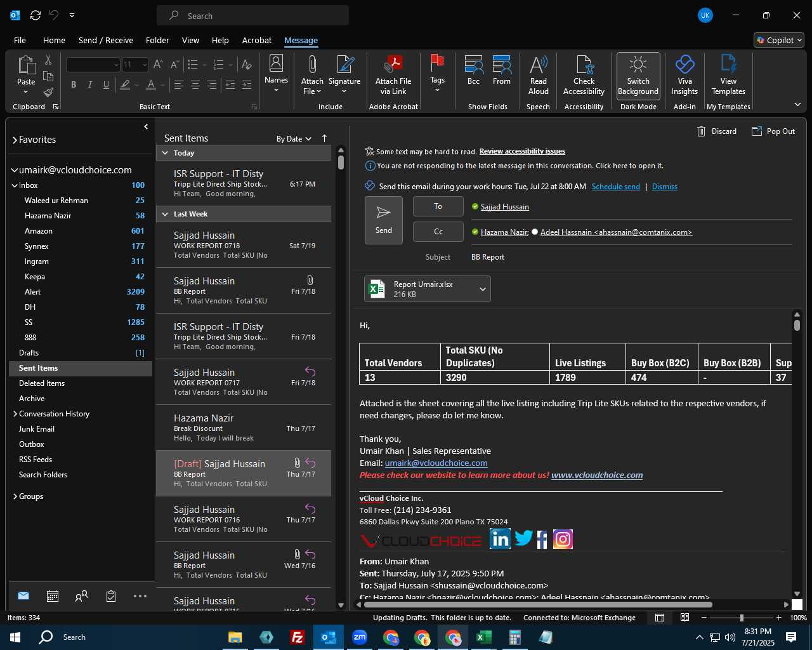
Task: Dismiss the work hours suggestion
Action: pyautogui.click(x=664, y=187)
